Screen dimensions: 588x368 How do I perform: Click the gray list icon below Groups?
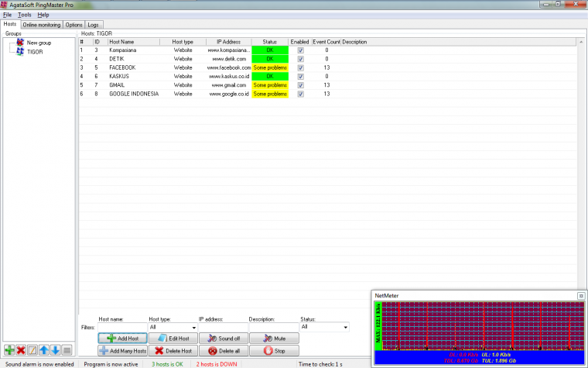(67, 350)
